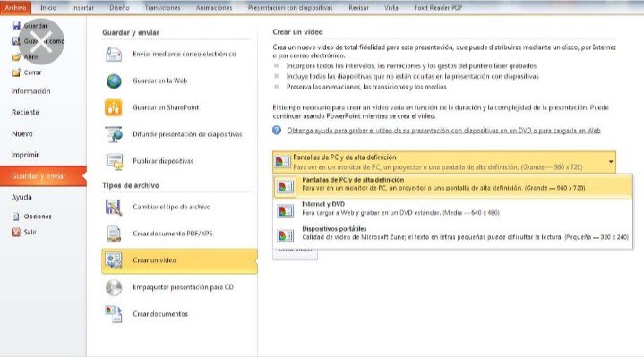Click the CD disc icon
644x357 pixels.
click(x=114, y=287)
